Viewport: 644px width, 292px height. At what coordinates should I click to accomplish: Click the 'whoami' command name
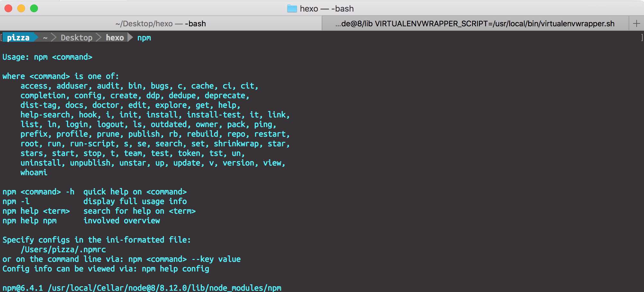click(x=34, y=173)
